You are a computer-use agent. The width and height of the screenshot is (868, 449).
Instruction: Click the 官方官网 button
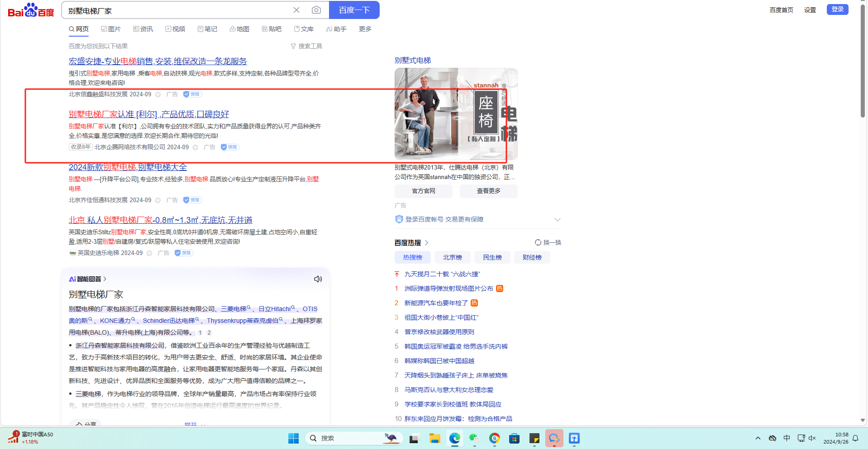tap(424, 191)
